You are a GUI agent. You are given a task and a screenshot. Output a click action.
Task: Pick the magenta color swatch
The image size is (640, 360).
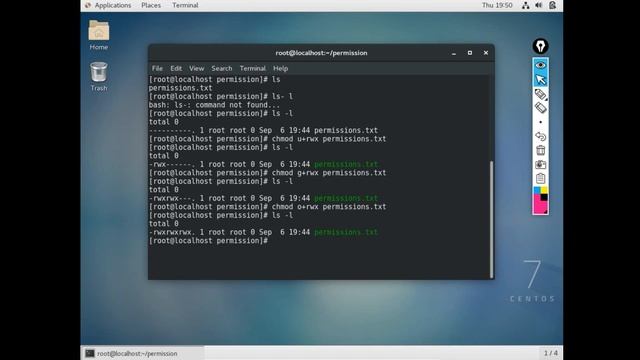[539, 205]
